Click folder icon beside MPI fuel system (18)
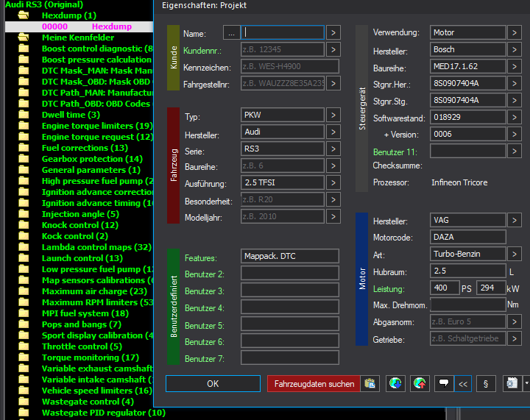The height and width of the screenshot is (420, 530). (x=24, y=313)
